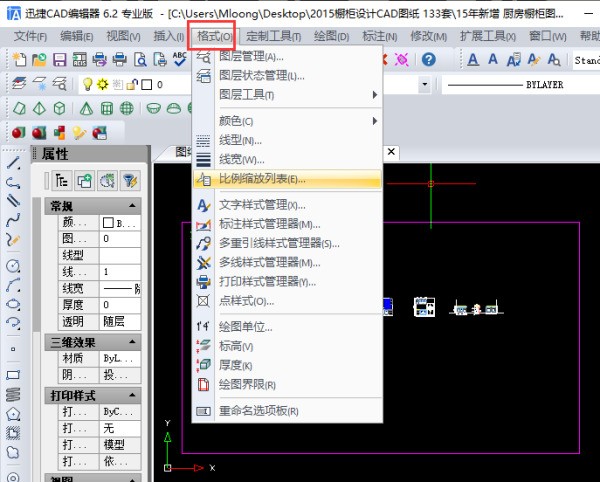Toggle the layer lock padlock icon
The width and height of the screenshot is (600, 482).
pos(131,85)
